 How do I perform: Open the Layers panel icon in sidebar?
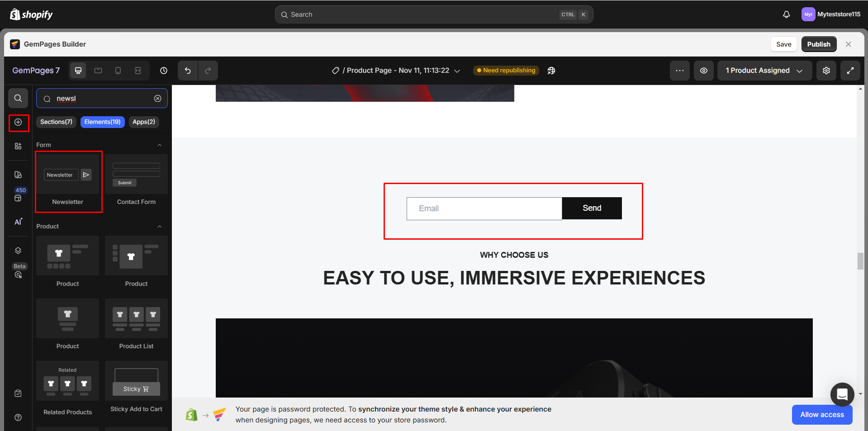(x=18, y=250)
